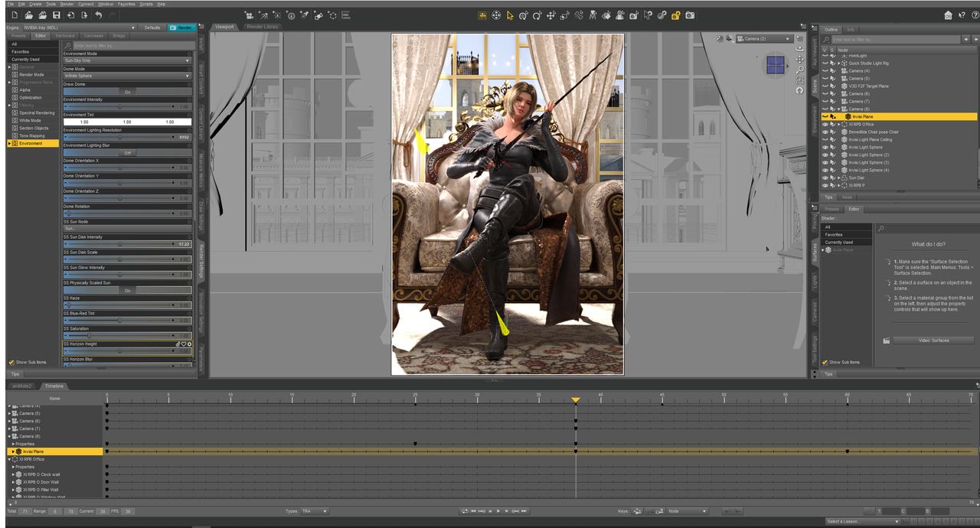The image size is (980, 528).
Task: Click the blue Render button
Action: pyautogui.click(x=182, y=28)
